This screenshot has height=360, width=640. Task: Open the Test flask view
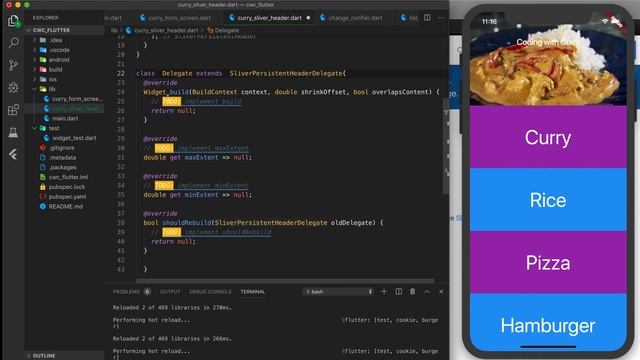(x=13, y=132)
